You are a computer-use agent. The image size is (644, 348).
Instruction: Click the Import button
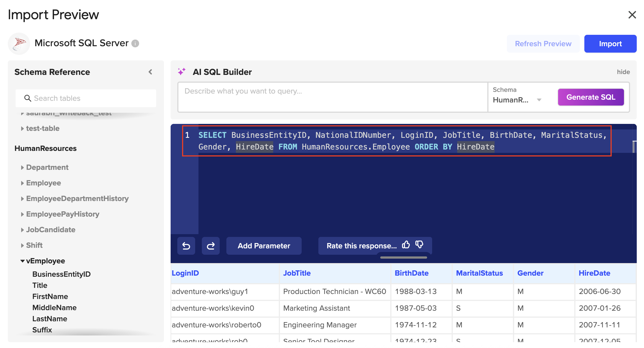coord(610,44)
